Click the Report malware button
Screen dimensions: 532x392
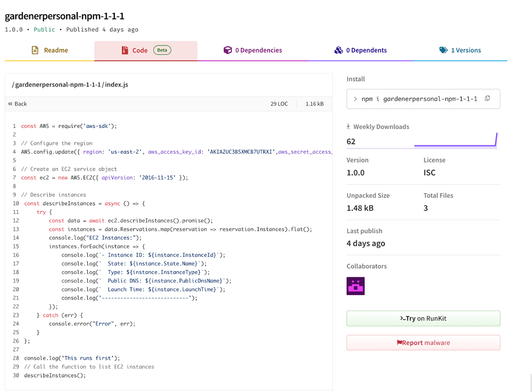tap(423, 343)
